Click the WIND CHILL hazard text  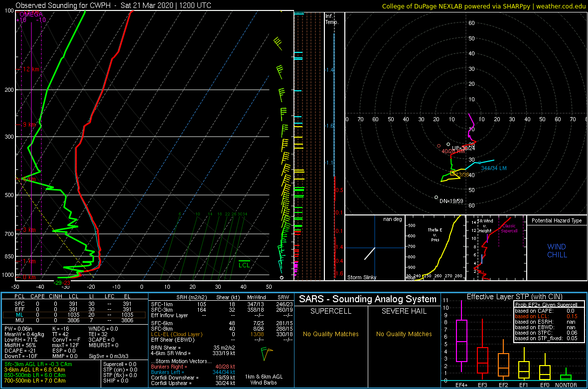557,251
